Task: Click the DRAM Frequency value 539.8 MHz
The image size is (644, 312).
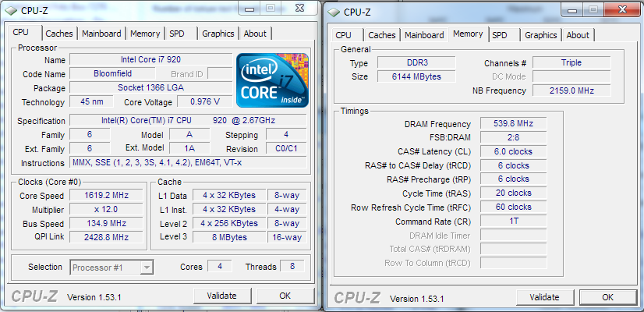Action: click(513, 123)
